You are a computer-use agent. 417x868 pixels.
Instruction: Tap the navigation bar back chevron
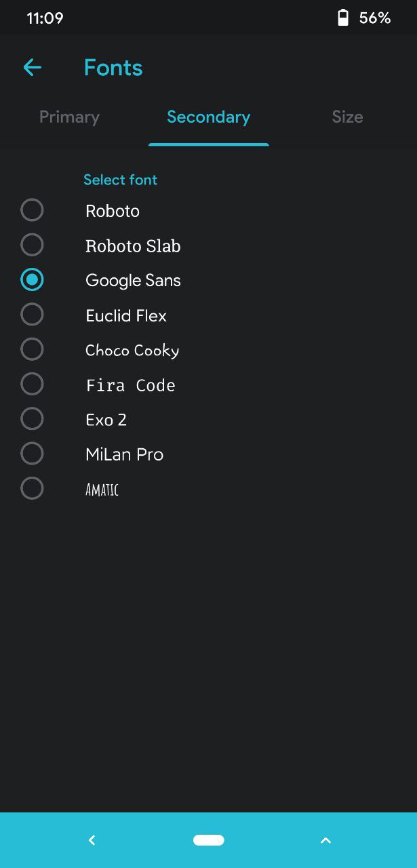pos(92,840)
